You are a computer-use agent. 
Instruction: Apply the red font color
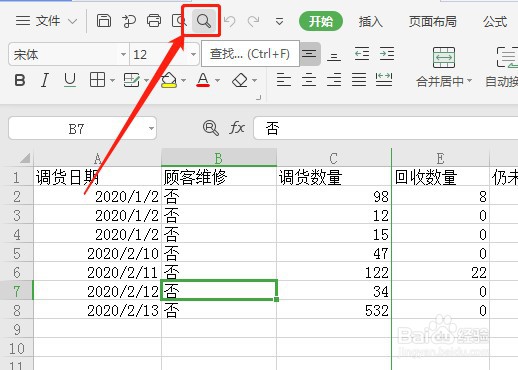tap(203, 80)
